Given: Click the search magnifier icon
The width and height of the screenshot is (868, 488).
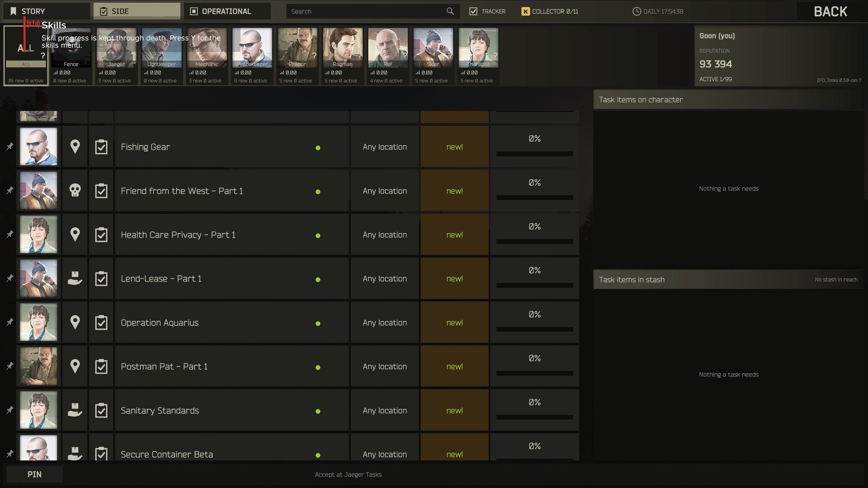Looking at the screenshot, I should click(450, 11).
